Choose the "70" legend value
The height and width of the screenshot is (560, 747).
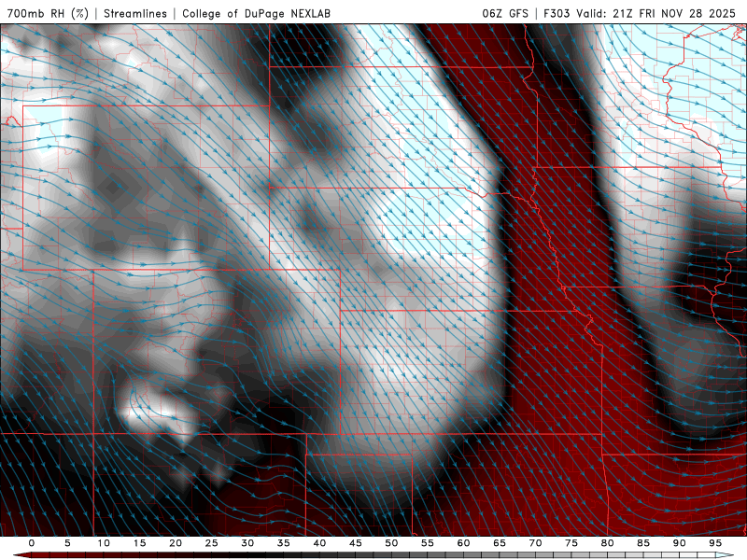535,543
